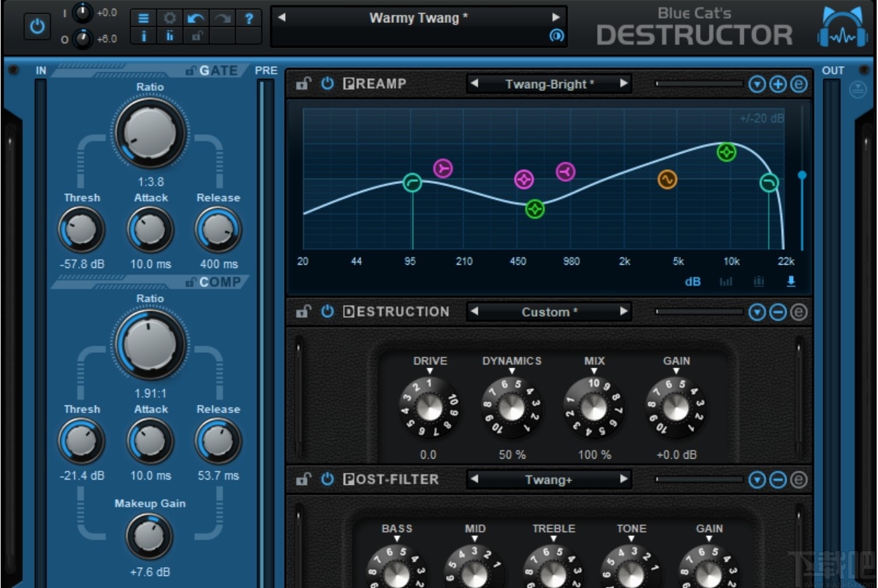Open the Custom destruction preset name
Image resolution: width=878 pixels, height=588 pixels.
550,312
